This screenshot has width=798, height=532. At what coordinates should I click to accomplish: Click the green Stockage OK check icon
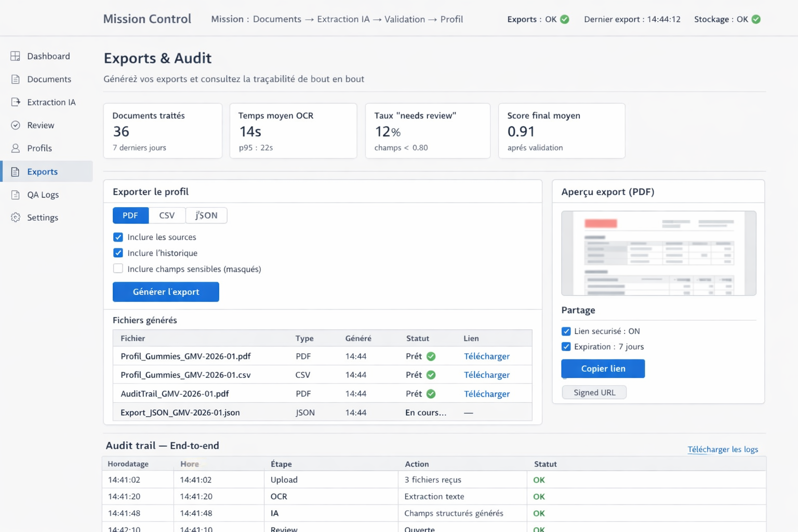756,19
